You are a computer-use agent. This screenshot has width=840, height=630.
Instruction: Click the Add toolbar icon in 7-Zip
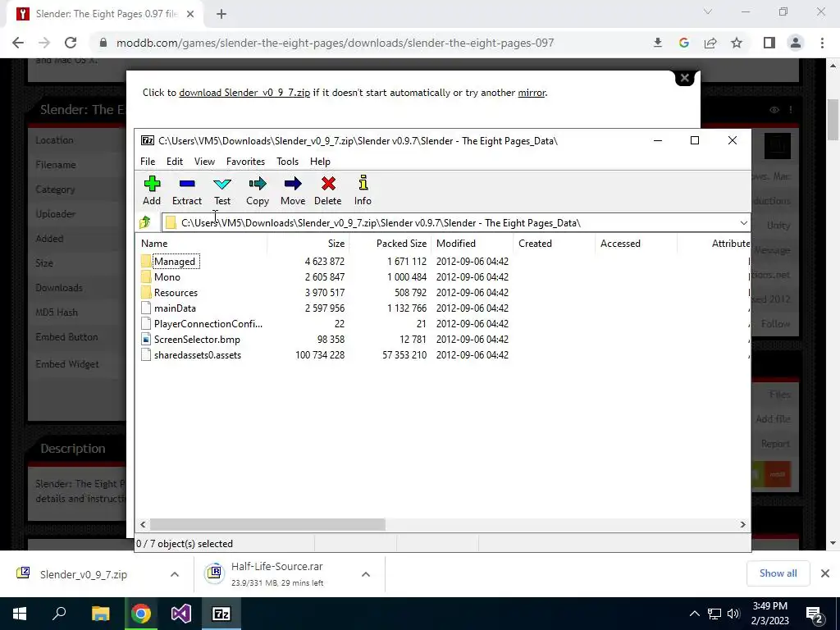click(x=152, y=190)
